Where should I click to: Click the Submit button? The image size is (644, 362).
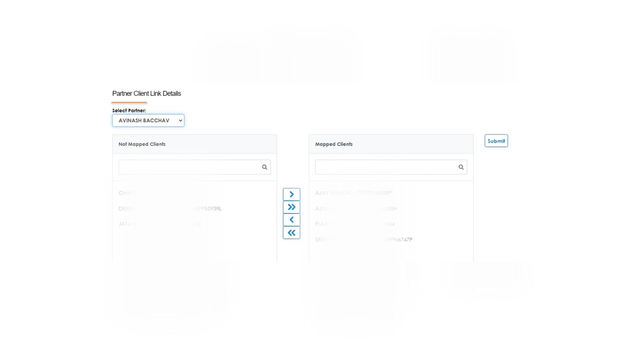pyautogui.click(x=496, y=141)
